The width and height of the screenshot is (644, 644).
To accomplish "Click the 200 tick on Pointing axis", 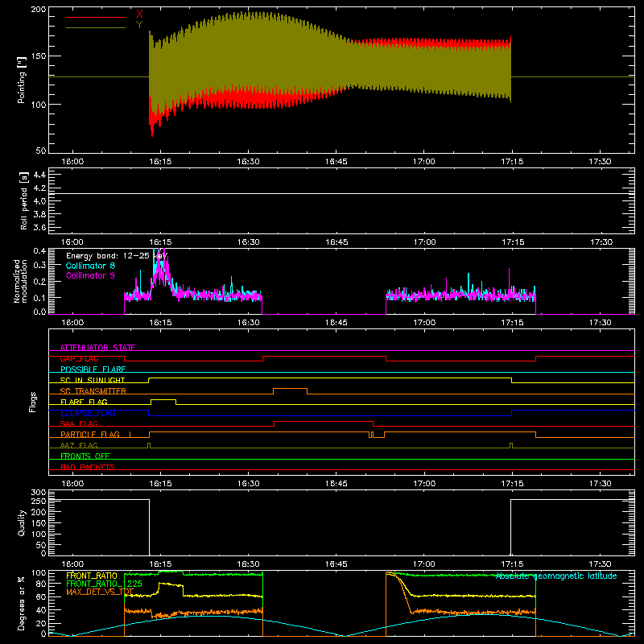I will click(x=39, y=10).
